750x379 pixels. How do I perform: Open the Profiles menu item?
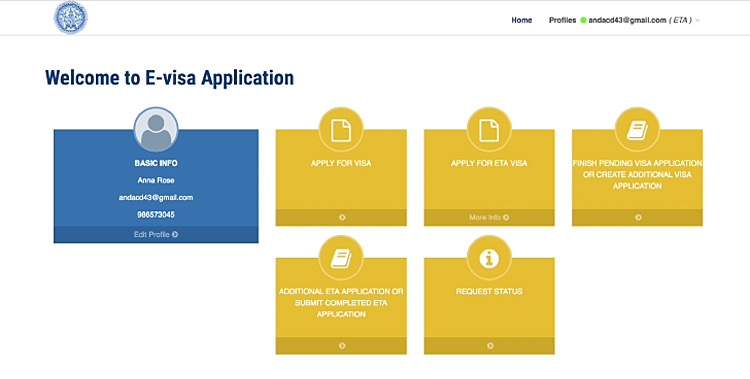coord(562,20)
